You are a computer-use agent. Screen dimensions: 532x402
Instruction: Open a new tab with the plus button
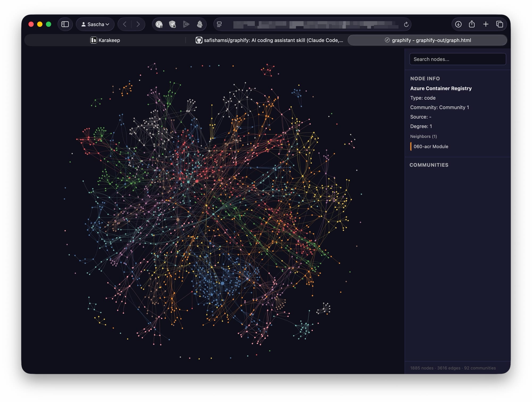pyautogui.click(x=486, y=24)
